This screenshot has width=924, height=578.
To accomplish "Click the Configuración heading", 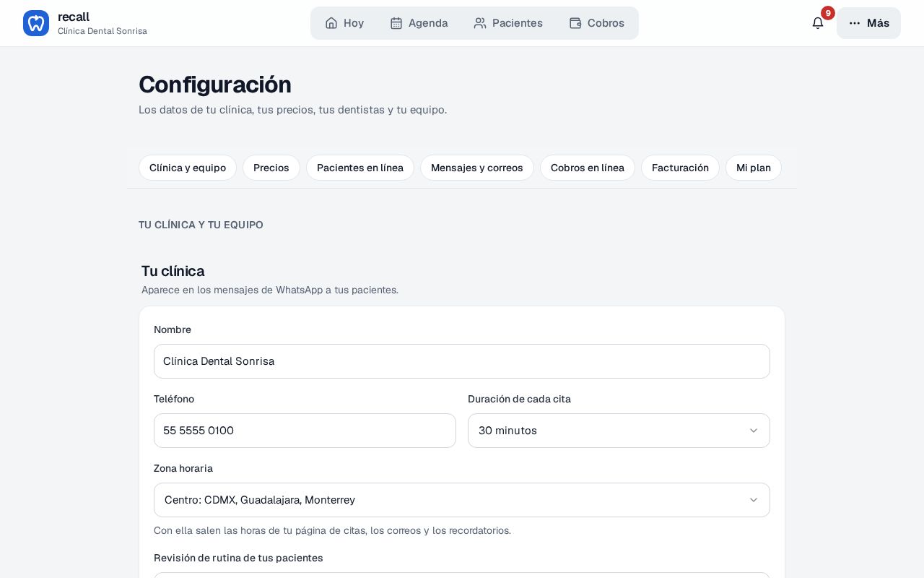I will coord(215,85).
